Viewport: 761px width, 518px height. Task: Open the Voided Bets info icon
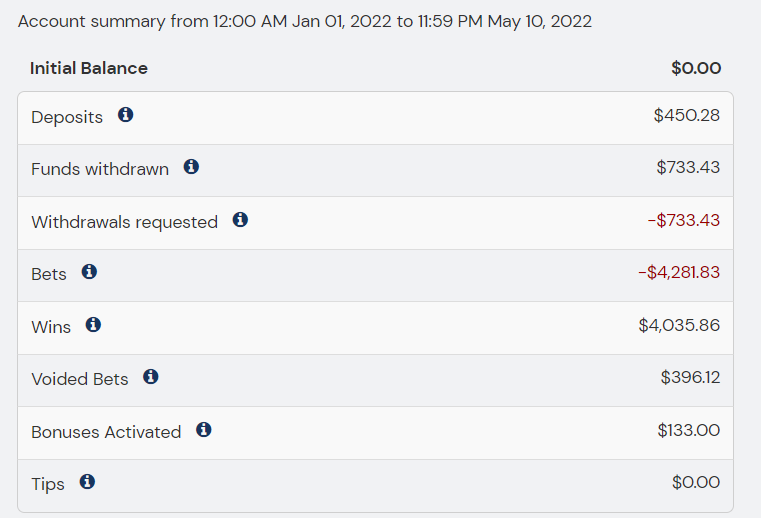[151, 377]
